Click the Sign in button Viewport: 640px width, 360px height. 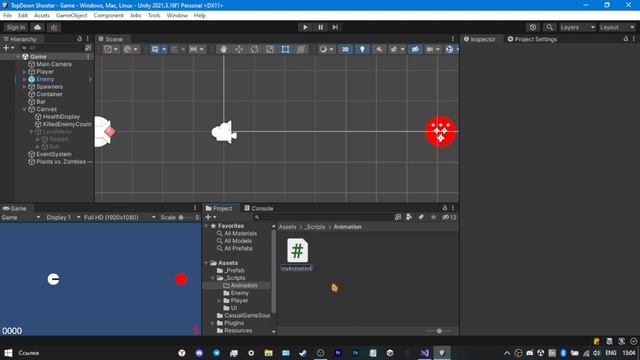(x=16, y=27)
